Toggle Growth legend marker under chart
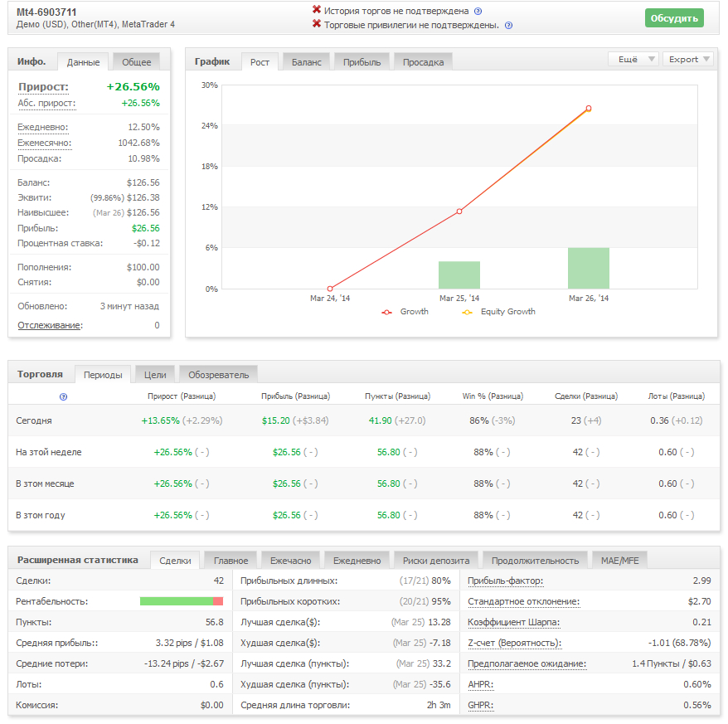 click(386, 312)
